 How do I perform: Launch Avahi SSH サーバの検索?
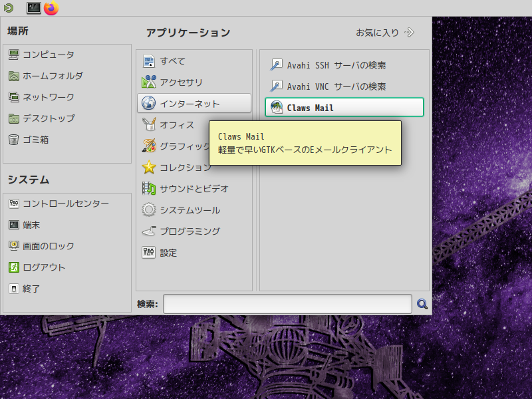tap(344, 65)
